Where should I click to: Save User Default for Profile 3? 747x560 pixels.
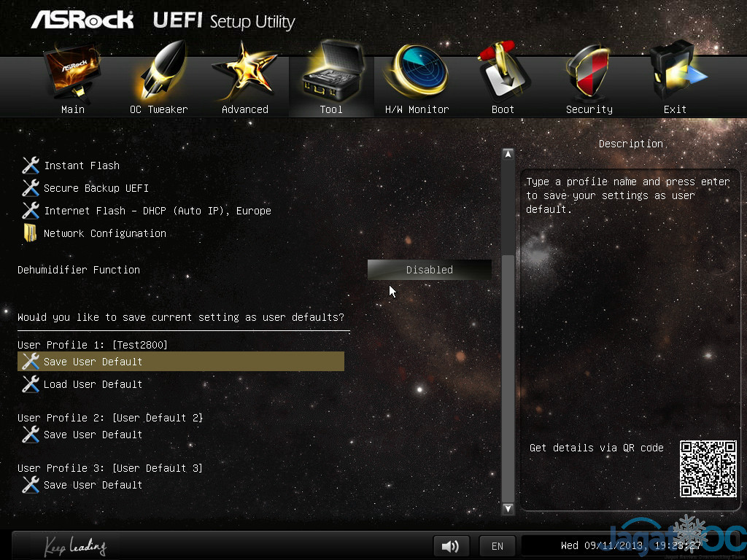pos(93,485)
